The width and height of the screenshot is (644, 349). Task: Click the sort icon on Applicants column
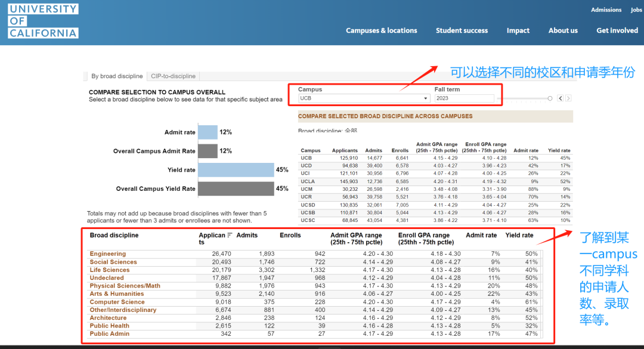pos(230,235)
